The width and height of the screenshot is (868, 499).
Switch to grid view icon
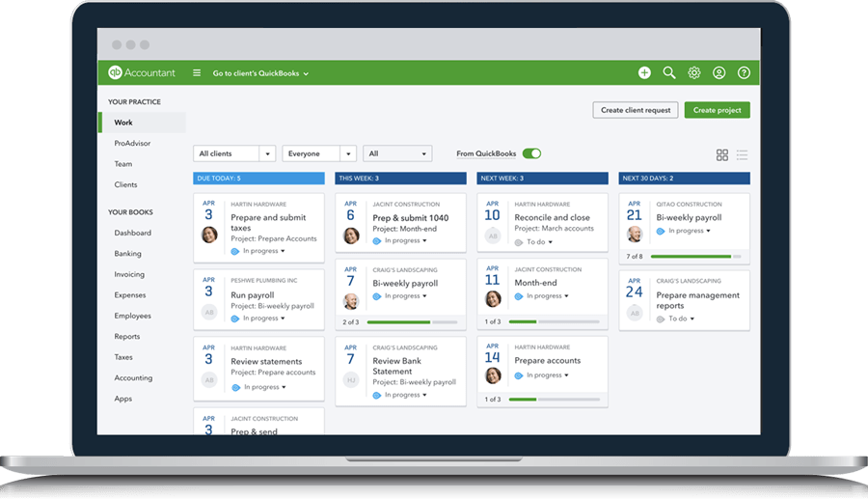[722, 154]
